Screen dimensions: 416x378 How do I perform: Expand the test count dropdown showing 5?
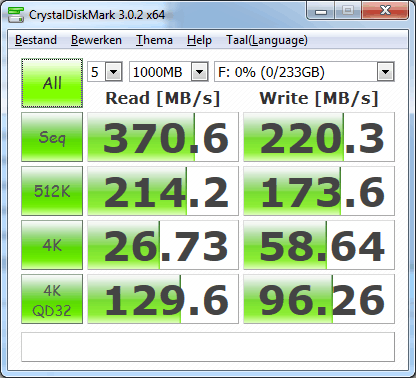pyautogui.click(x=113, y=72)
